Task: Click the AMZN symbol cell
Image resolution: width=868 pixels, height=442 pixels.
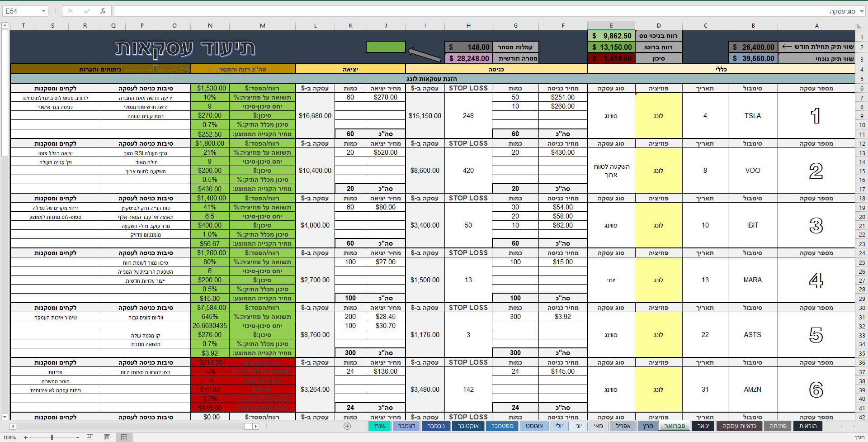Action: [753, 390]
